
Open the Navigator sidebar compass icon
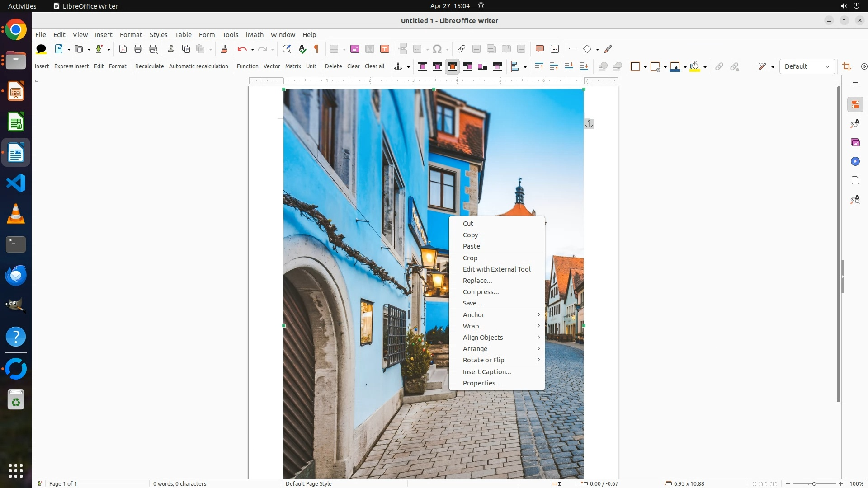[x=855, y=161]
